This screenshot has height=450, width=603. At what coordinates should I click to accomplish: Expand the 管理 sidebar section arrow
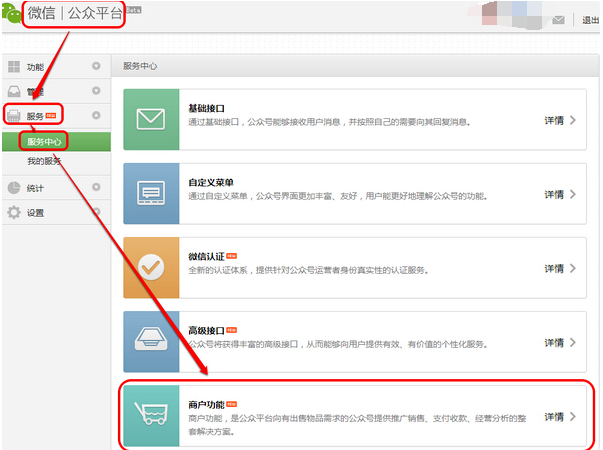[x=97, y=92]
